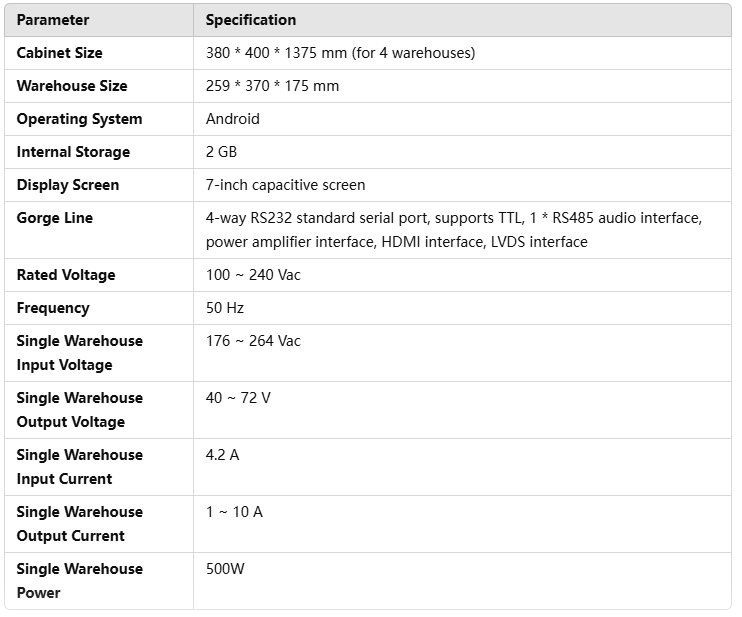Click the Specification column header
Image resolution: width=742 pixels, height=617 pixels.
(x=251, y=20)
